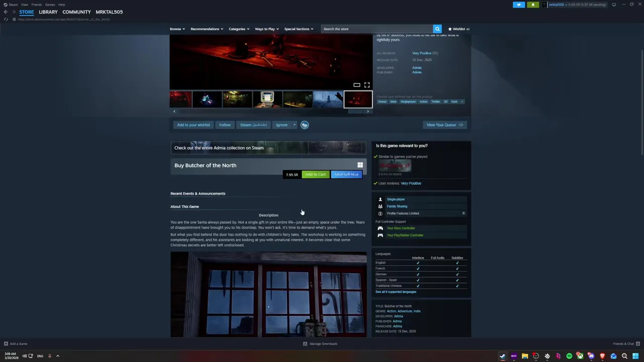This screenshot has height=362, width=644.
Task: Open the Xbox app in taskbar
Action: pos(580,356)
